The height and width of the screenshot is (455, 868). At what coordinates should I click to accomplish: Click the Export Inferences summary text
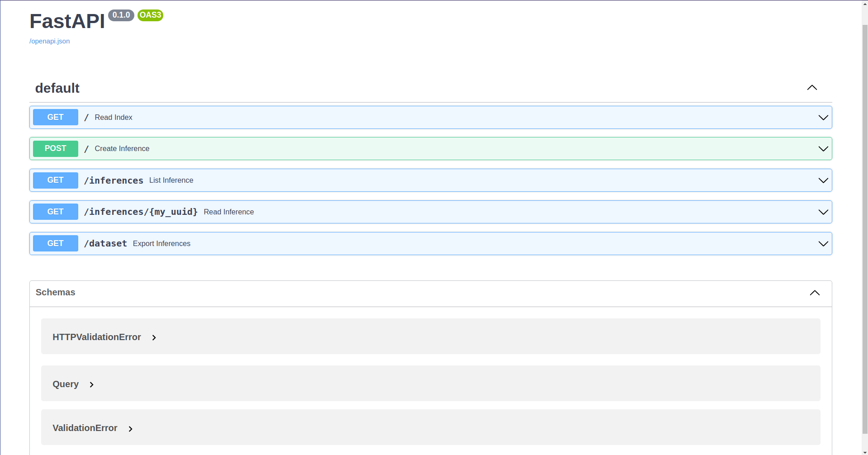161,244
